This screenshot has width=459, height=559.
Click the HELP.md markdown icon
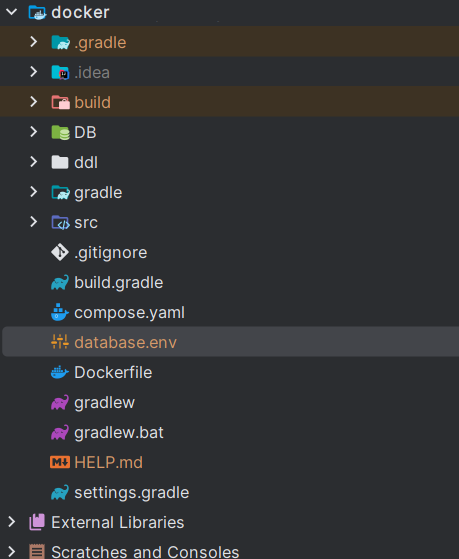60,462
